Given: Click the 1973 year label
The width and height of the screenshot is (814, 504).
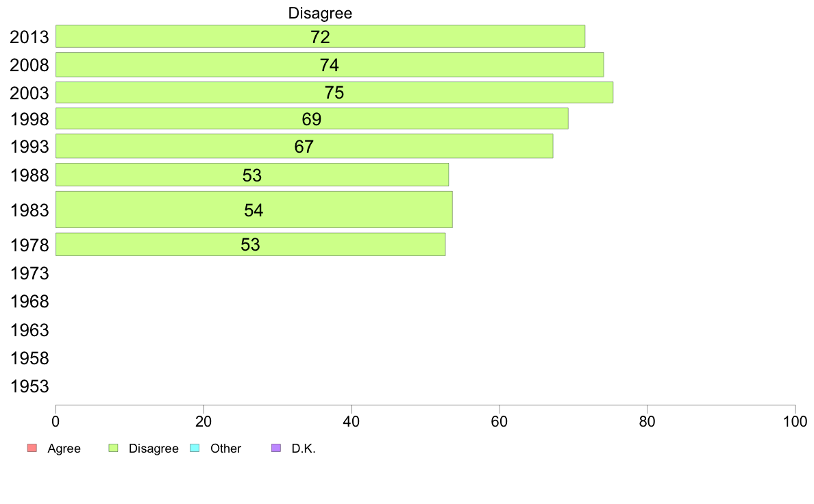Looking at the screenshot, I should (29, 273).
